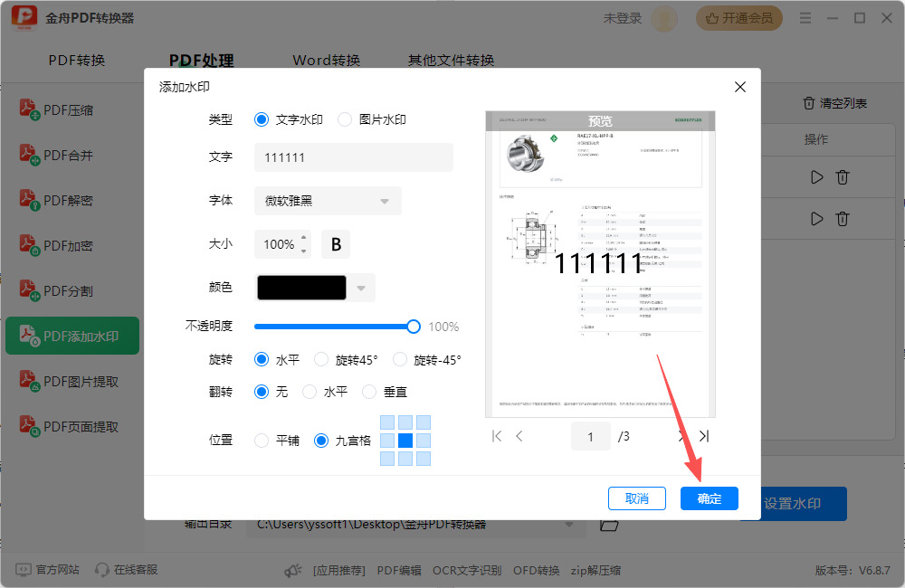Open the PDF图片提取 sidebar tool
Image resolution: width=905 pixels, height=588 pixels.
tap(70, 381)
